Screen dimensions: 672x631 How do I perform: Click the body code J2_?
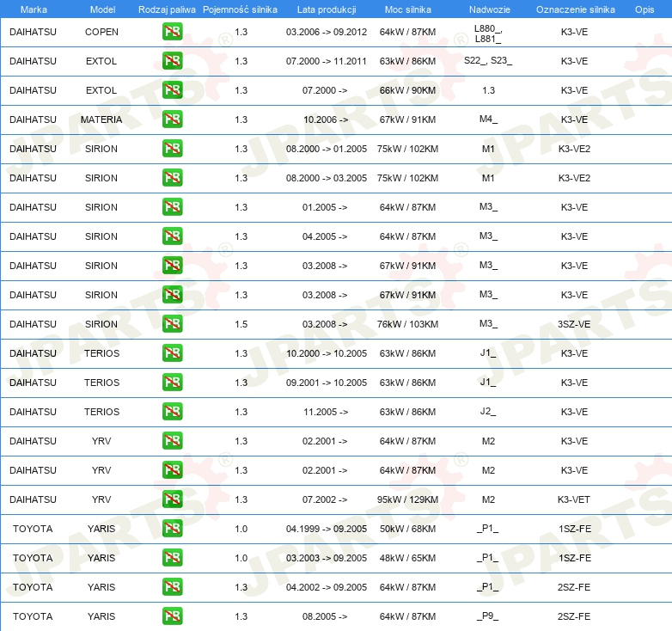point(488,412)
